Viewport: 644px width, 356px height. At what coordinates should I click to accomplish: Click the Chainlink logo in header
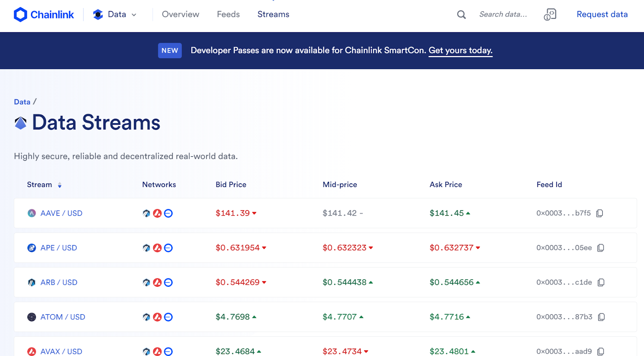[x=44, y=14]
